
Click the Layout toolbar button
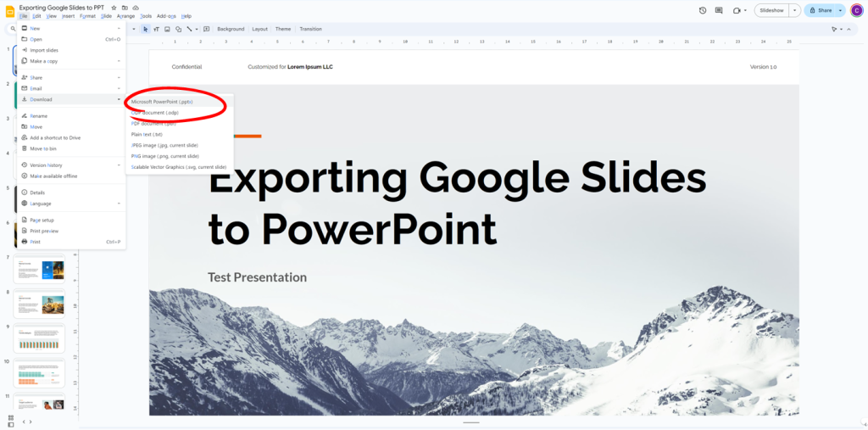pyautogui.click(x=259, y=29)
